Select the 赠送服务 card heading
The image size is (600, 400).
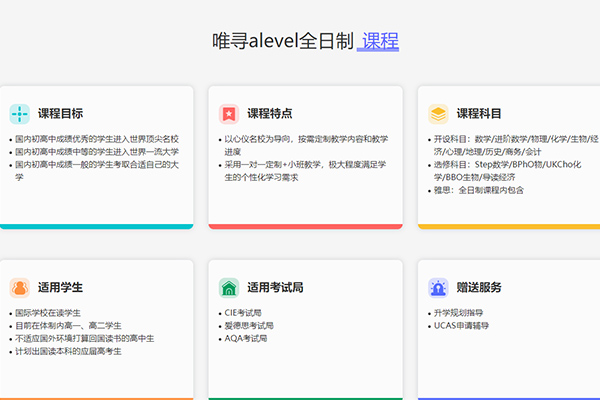tap(479, 287)
